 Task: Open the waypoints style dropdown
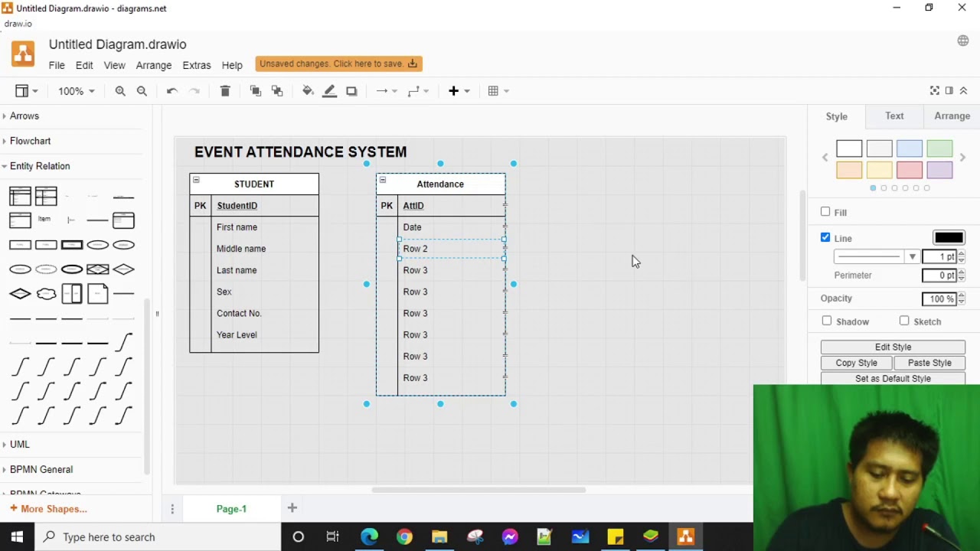(x=418, y=91)
